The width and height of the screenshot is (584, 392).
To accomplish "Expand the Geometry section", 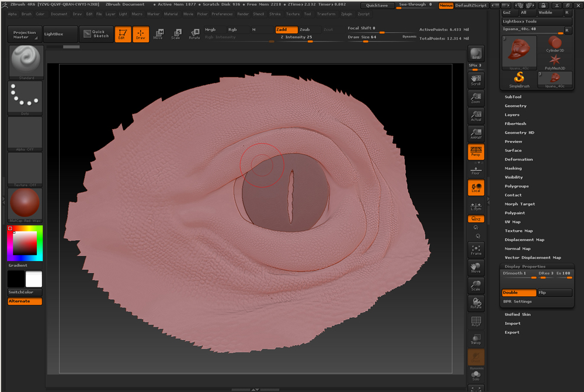I will pyautogui.click(x=516, y=106).
